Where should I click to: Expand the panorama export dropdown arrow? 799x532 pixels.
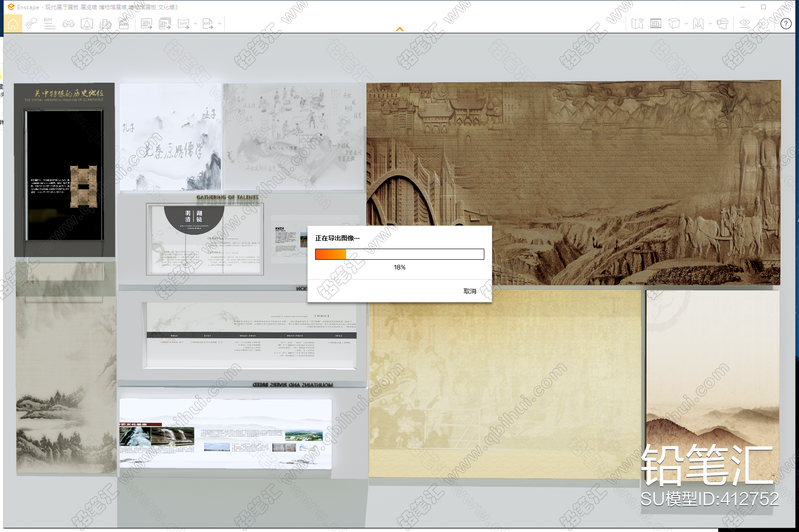[x=195, y=24]
